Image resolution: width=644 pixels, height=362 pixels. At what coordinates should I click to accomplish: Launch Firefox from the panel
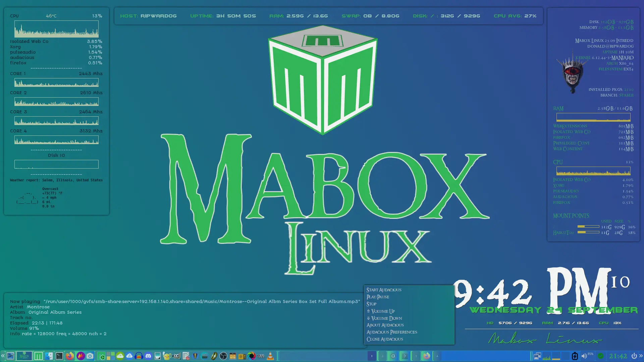[70, 356]
